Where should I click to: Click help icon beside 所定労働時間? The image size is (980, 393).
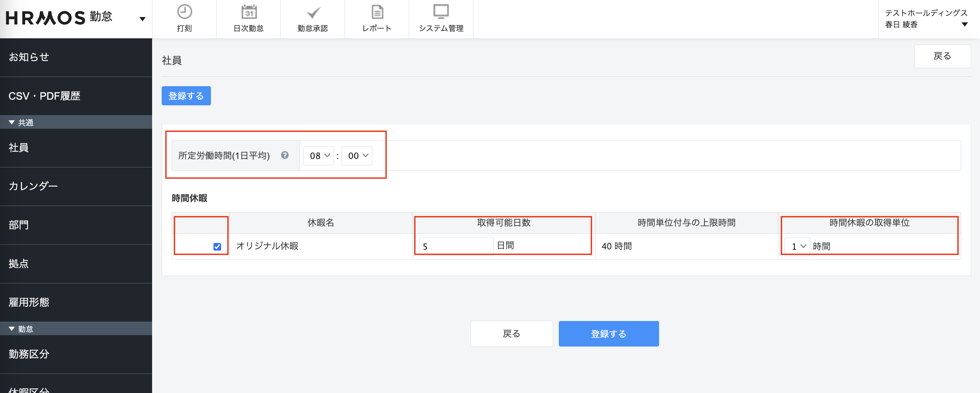(x=285, y=155)
